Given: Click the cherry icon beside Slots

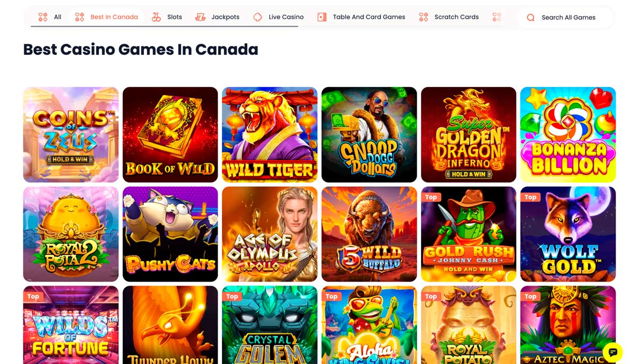Looking at the screenshot, I should [156, 17].
